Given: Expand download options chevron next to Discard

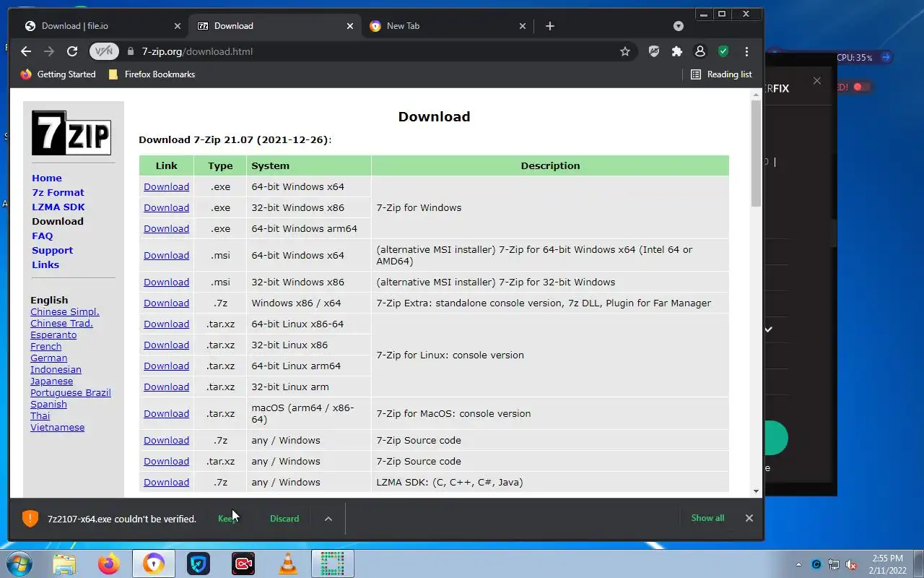Looking at the screenshot, I should pyautogui.click(x=328, y=518).
